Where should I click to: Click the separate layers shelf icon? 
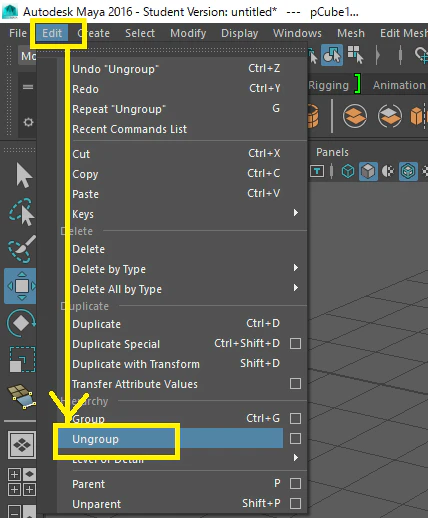(389, 116)
